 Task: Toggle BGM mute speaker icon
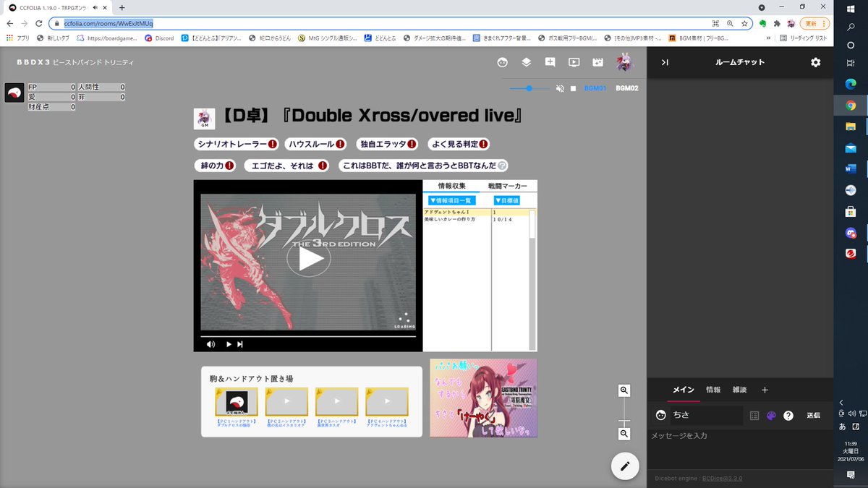559,88
